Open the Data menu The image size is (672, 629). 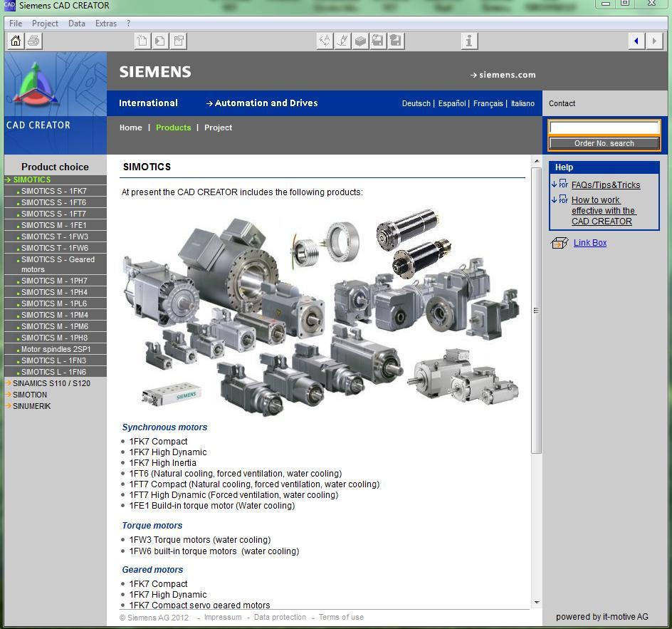pyautogui.click(x=77, y=24)
